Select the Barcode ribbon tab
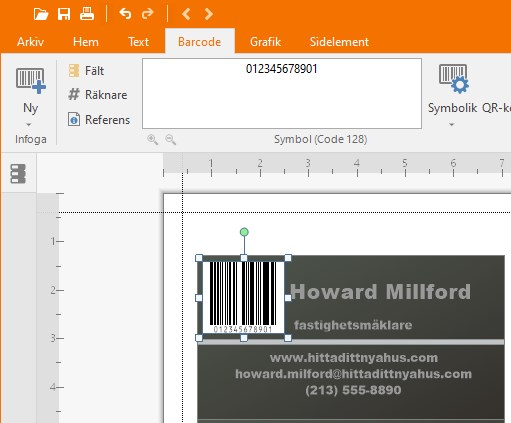 (x=200, y=42)
